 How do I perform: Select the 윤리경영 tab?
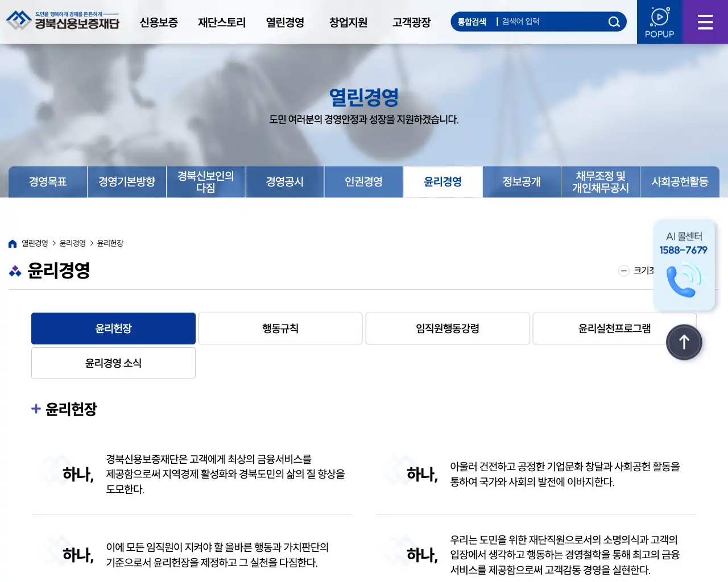point(443,182)
